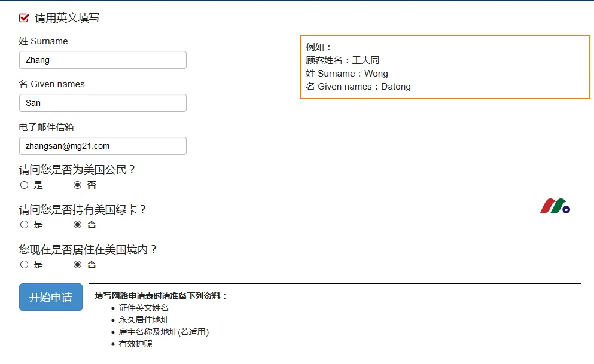Click the question 请问您是否为美国公民？
This screenshot has height=364, width=594.
[78, 170]
